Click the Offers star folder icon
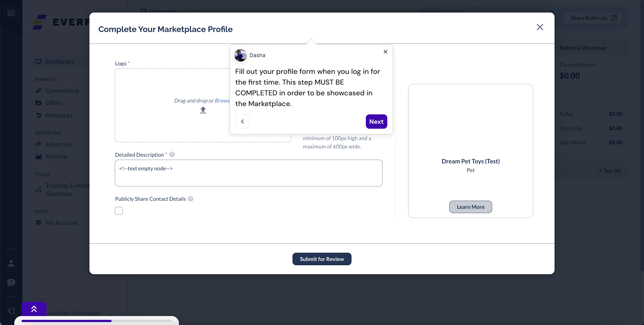 click(x=38, y=103)
